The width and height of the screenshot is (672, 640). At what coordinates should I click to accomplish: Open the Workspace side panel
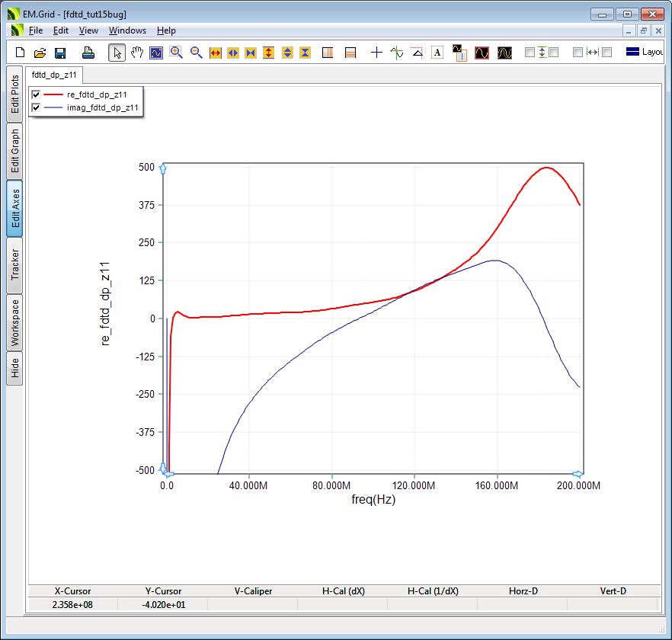(14, 323)
